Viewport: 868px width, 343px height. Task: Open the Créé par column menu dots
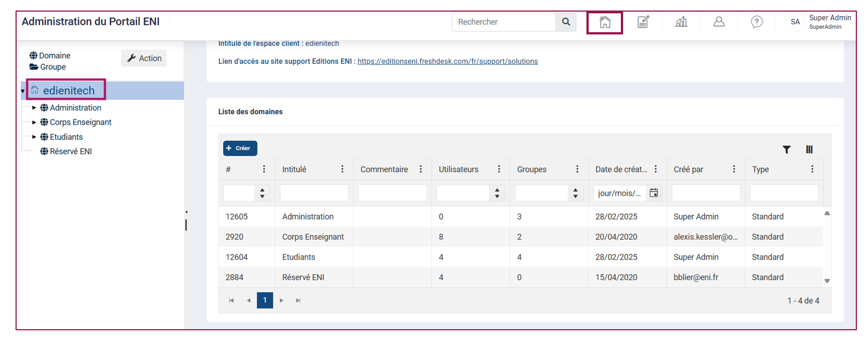(x=734, y=169)
